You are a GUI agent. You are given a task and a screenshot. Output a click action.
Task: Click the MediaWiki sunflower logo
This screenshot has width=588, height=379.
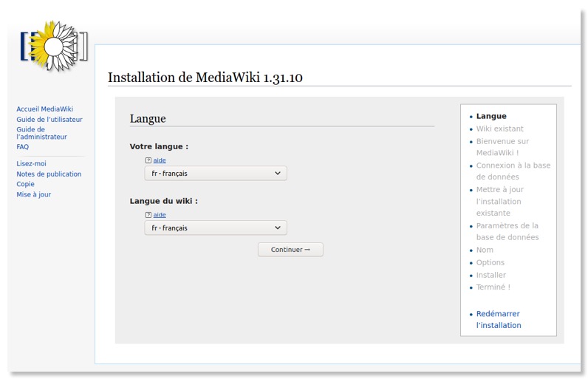point(54,47)
